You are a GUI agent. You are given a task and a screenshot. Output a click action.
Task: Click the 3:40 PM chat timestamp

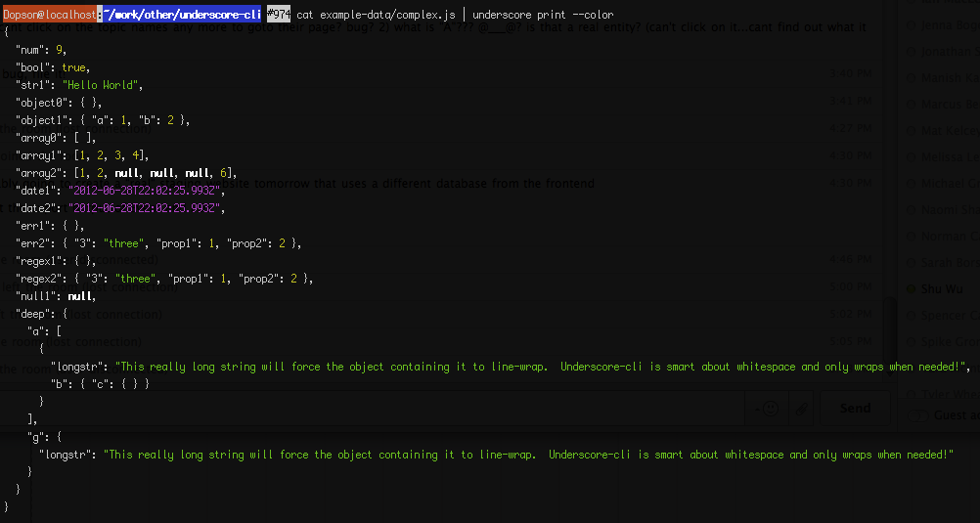850,73
